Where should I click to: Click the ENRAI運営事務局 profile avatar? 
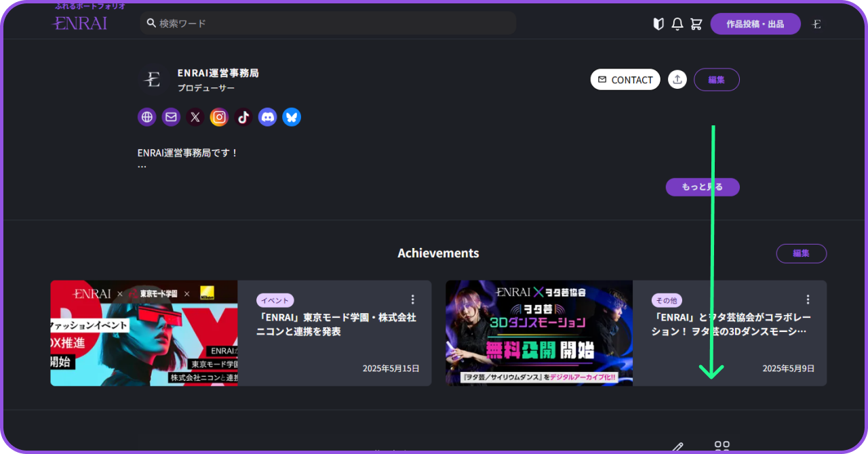(153, 80)
